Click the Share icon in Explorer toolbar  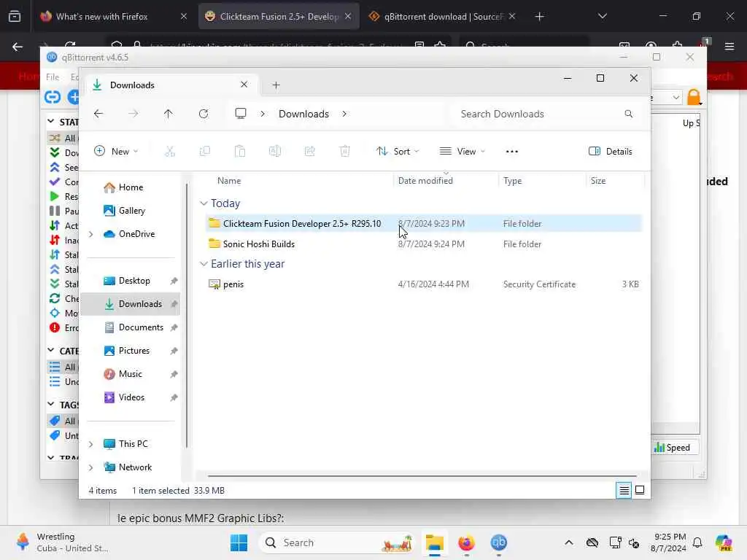pyautogui.click(x=309, y=152)
